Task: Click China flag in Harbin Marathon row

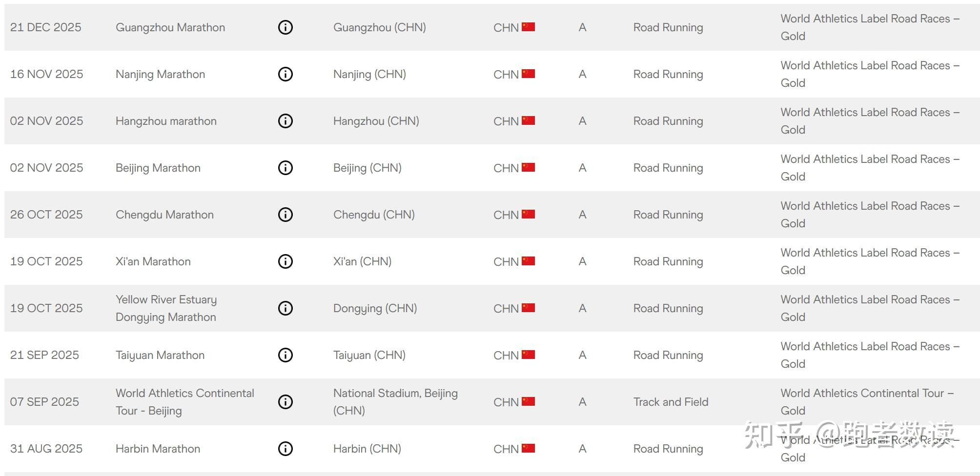Action: point(528,448)
